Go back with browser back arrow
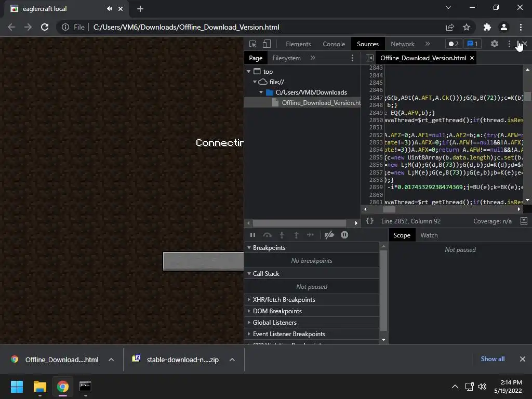This screenshot has width=532, height=399. (11, 27)
